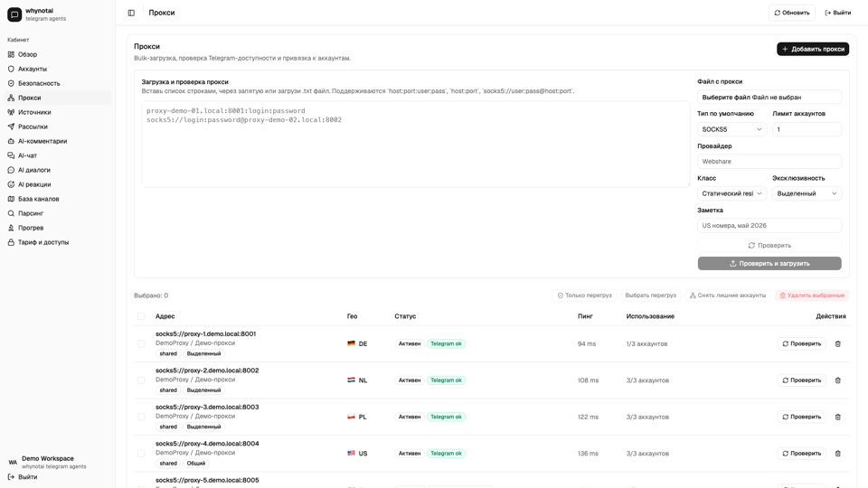
Task: Click the 1/3 аккаунтов usage cell
Action: click(x=646, y=343)
